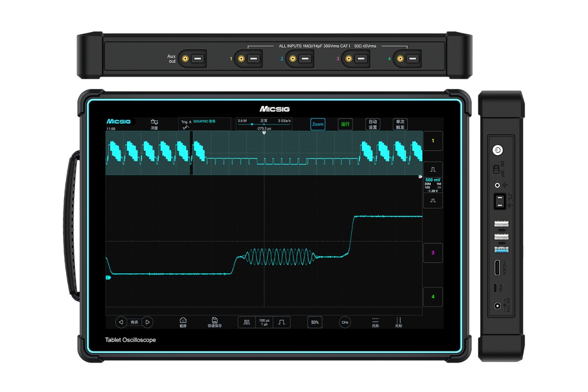Select channel 1 button on the screen
Viewport: 588px width, 392px height.
433,141
